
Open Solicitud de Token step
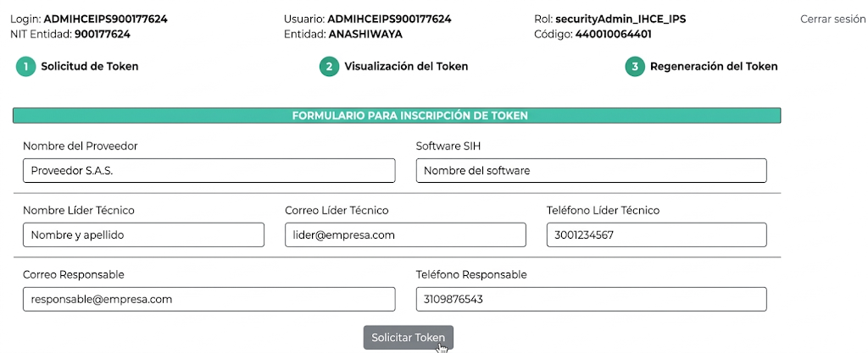[89, 67]
